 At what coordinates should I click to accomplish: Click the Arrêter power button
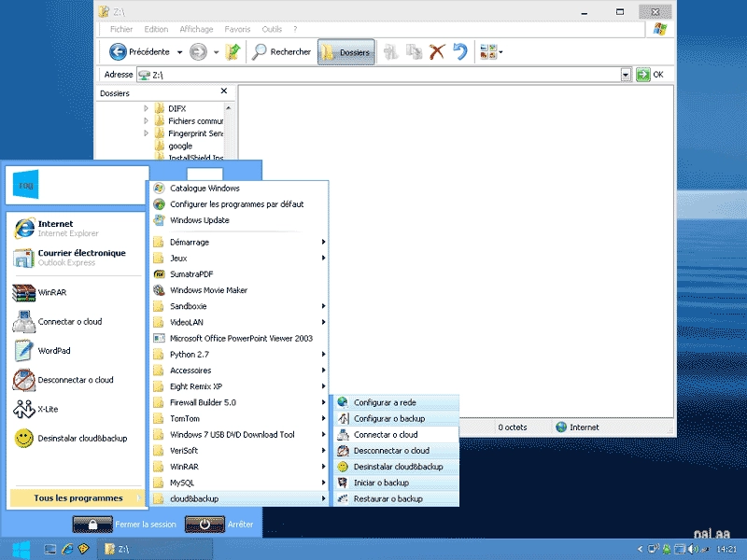coord(204,525)
